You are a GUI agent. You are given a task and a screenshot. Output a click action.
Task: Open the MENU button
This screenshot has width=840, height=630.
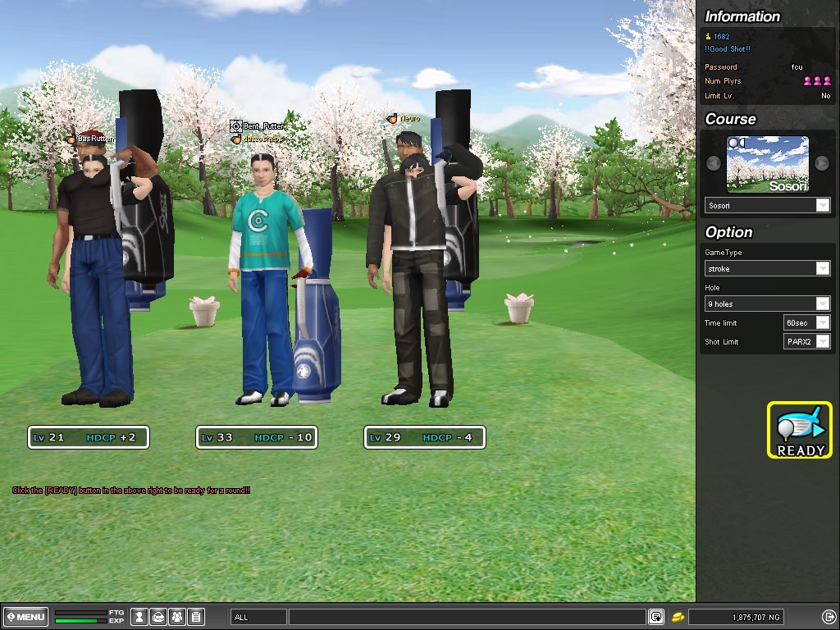(25, 617)
